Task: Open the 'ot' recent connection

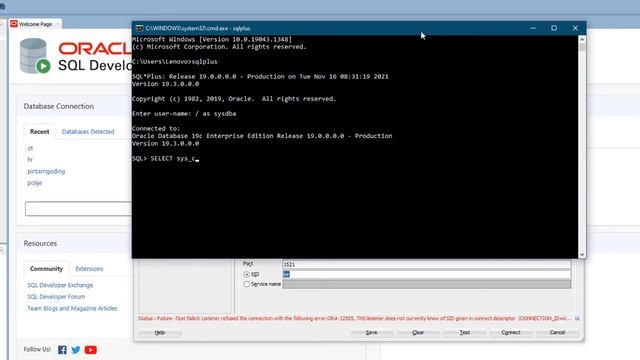Action: [30, 148]
